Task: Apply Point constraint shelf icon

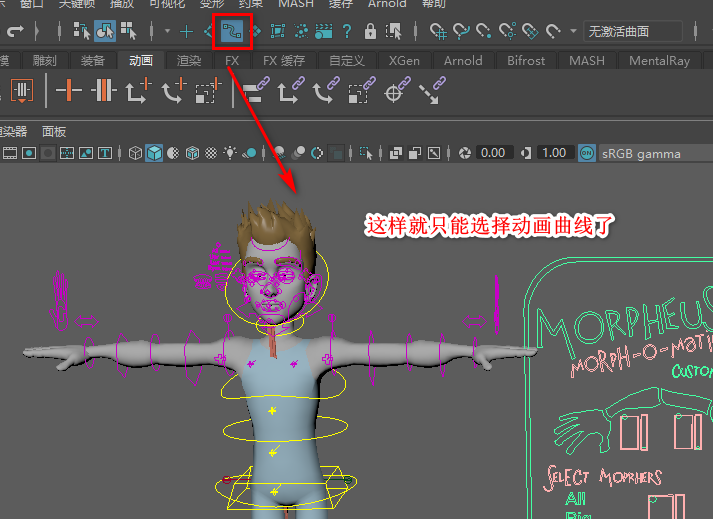Action: click(x=291, y=90)
